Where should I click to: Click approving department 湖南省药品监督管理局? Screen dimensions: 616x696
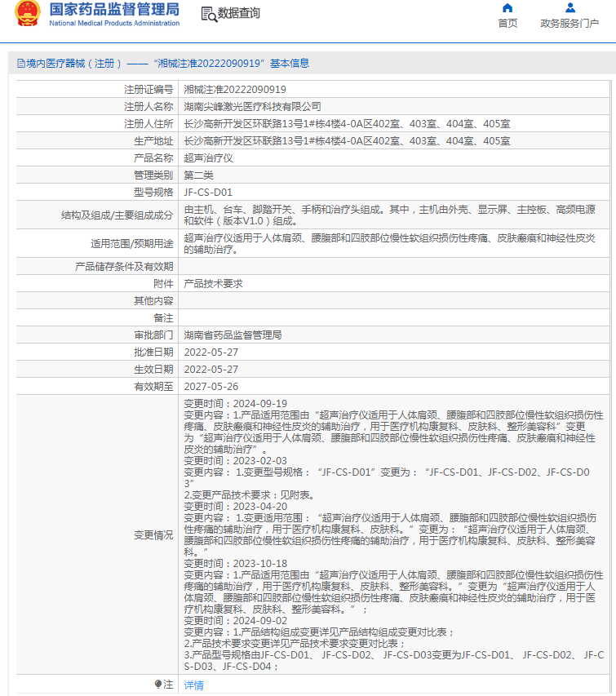tap(233, 335)
